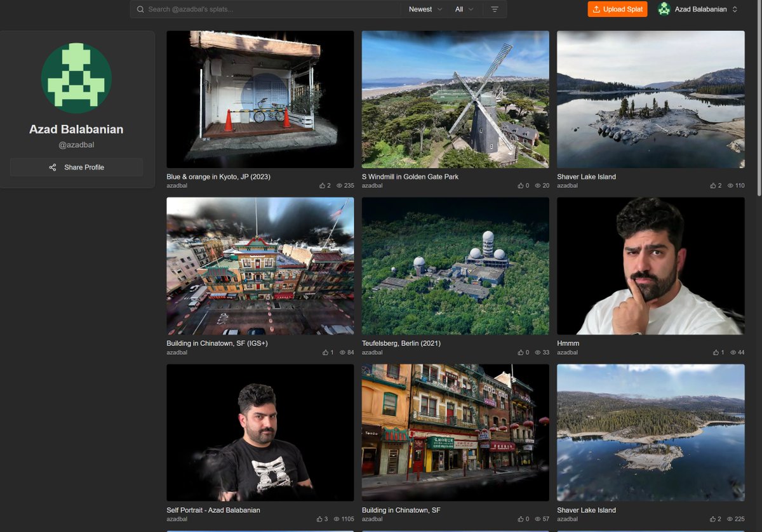Image resolution: width=762 pixels, height=532 pixels.
Task: Click the Upload Splat icon button
Action: pyautogui.click(x=598, y=9)
